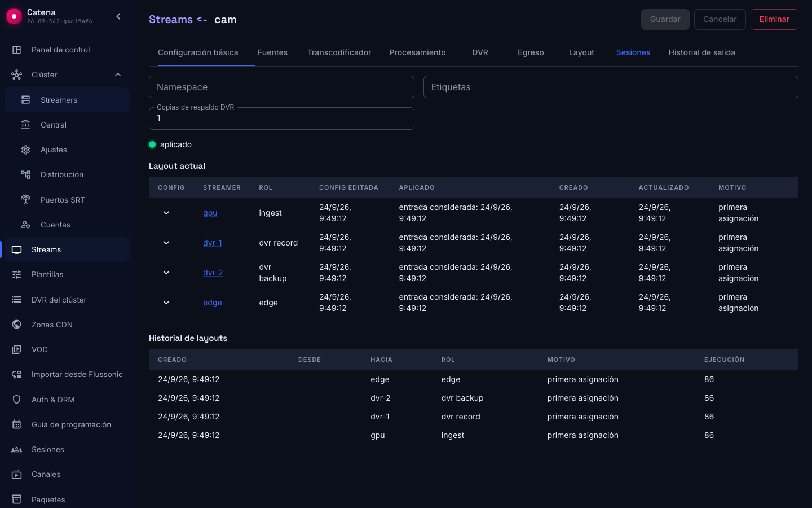Switch to Configuración básica tab
Screen dimensions: 812x508
(198, 52)
